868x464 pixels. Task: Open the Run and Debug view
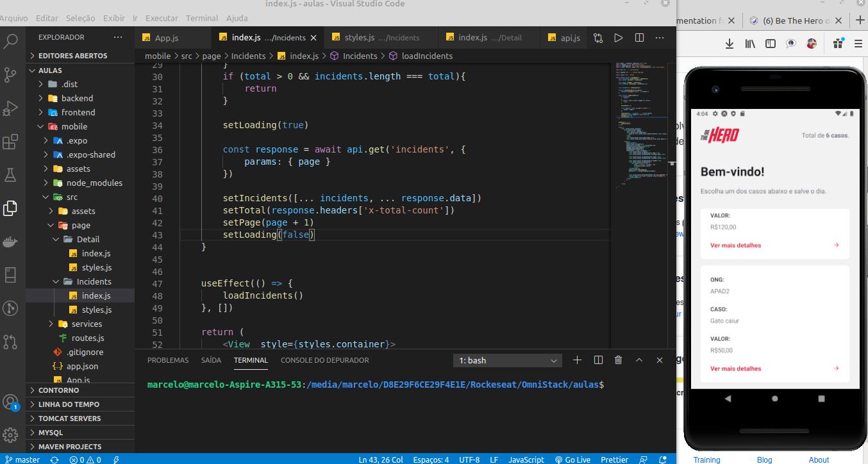pyautogui.click(x=10, y=108)
